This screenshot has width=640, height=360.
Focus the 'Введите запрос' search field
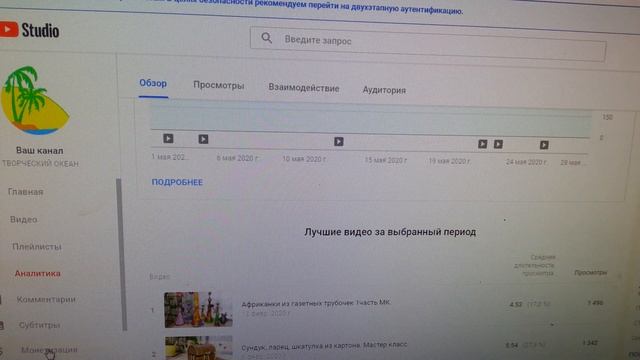click(x=428, y=44)
